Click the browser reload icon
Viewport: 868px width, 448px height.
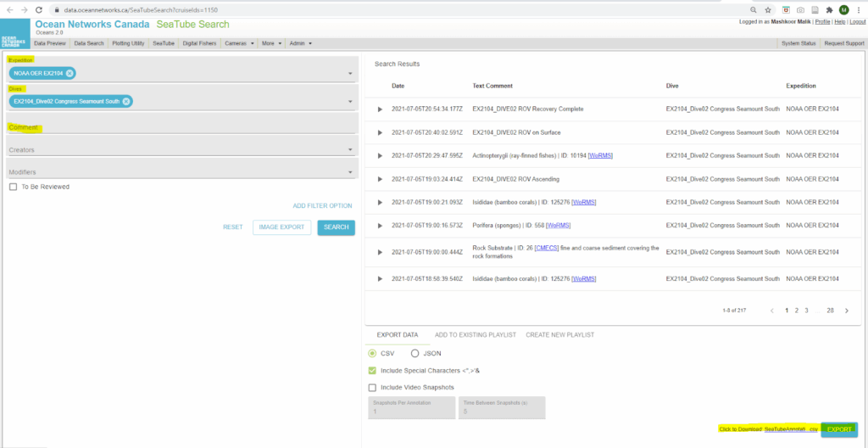coord(39,9)
